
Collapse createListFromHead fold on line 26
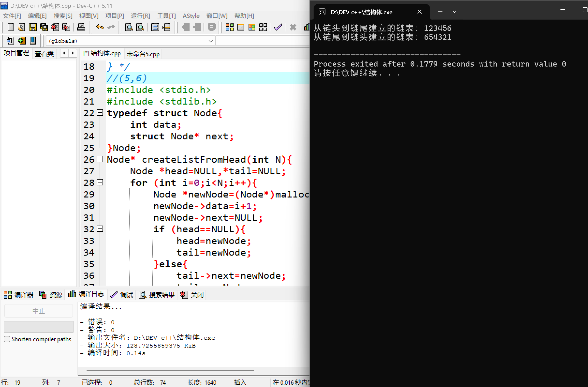pos(100,159)
